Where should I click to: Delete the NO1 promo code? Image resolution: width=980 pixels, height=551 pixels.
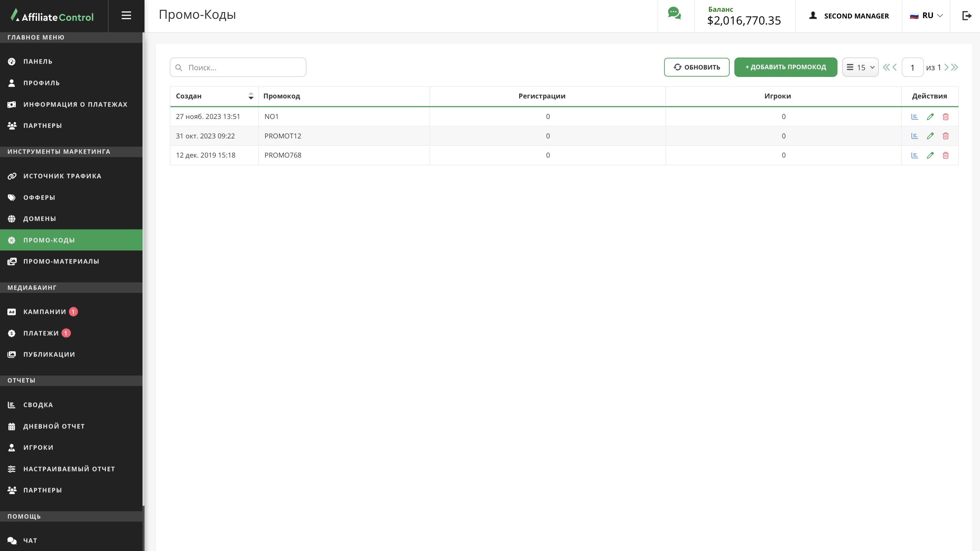pos(945,117)
